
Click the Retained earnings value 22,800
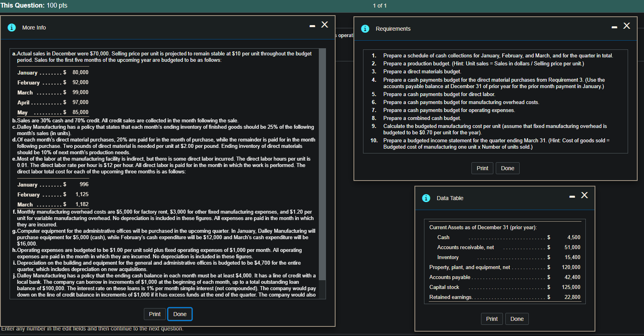point(572,297)
